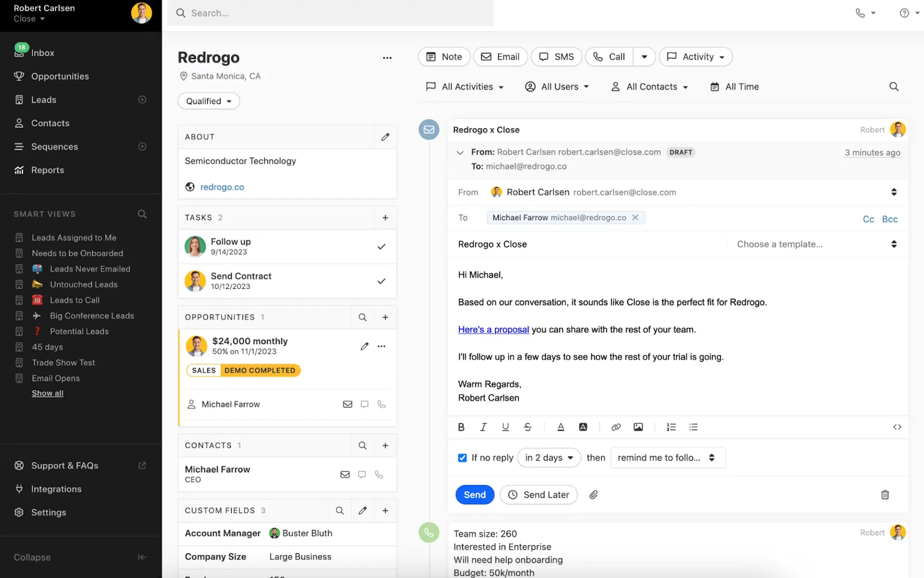Add a new custom field
The height and width of the screenshot is (578, 924).
(385, 511)
